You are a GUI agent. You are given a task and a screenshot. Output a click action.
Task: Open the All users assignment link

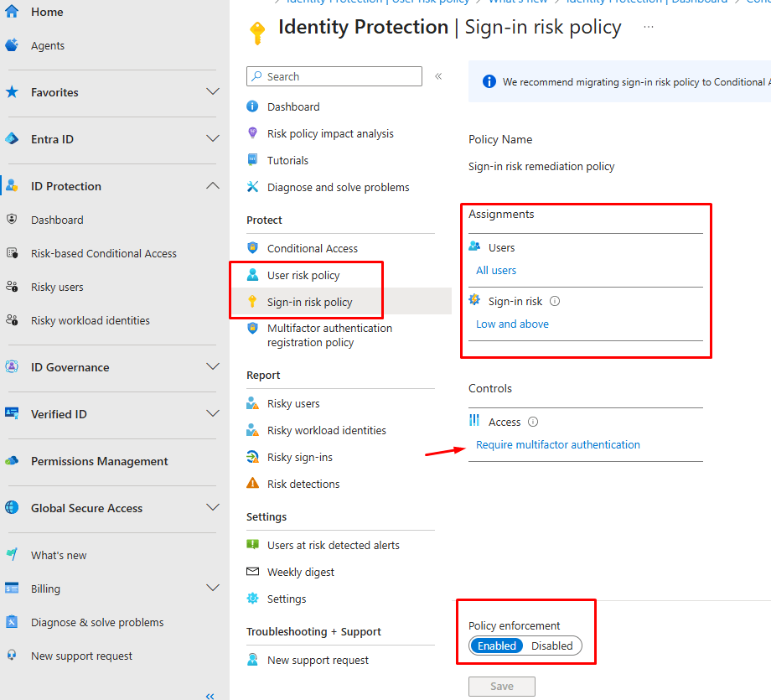click(x=496, y=271)
